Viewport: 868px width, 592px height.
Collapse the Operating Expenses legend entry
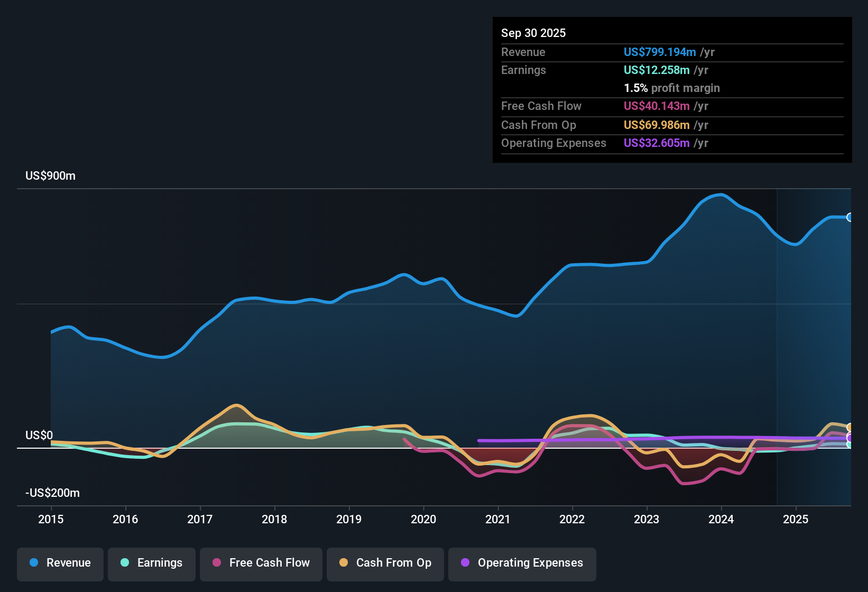(x=522, y=563)
